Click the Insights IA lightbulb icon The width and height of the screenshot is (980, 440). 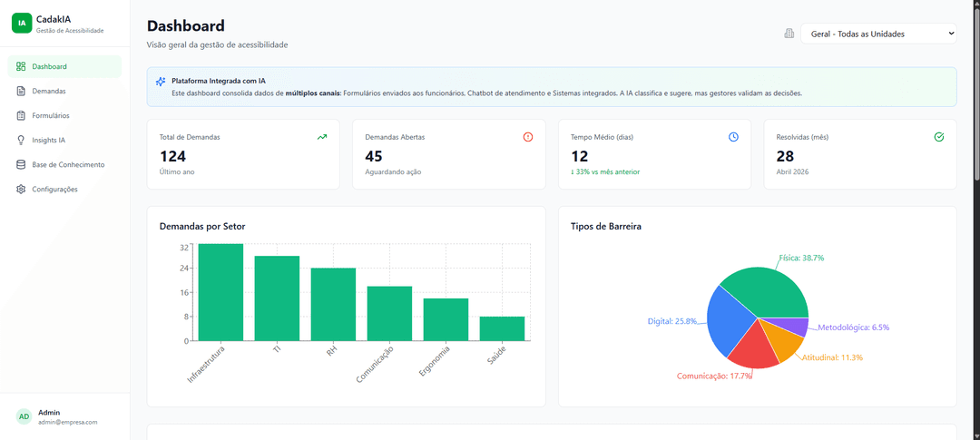tap(21, 140)
